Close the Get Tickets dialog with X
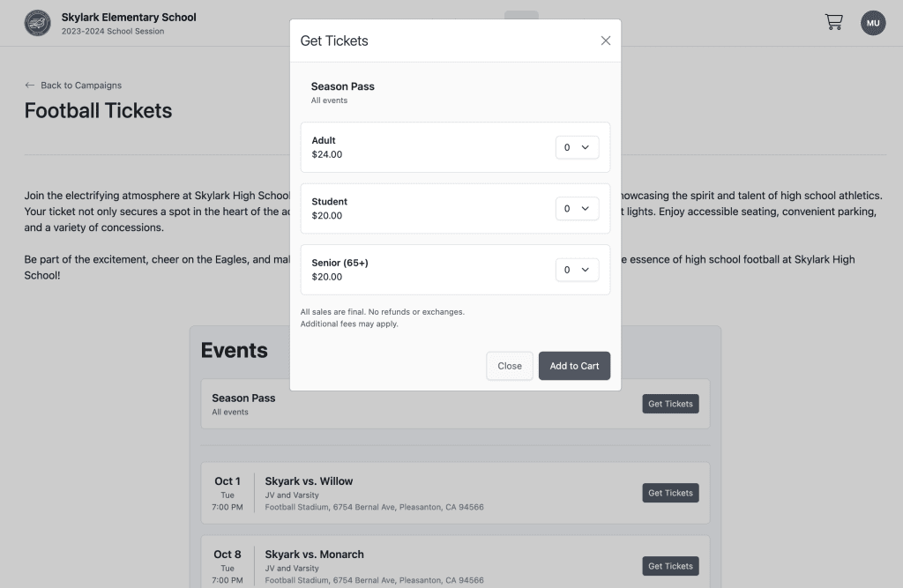 (605, 41)
